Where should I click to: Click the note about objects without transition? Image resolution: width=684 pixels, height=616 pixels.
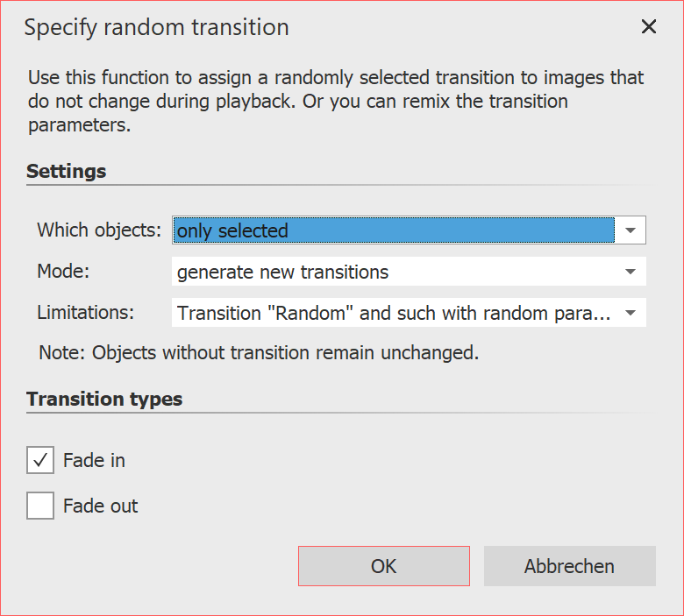pos(259,354)
